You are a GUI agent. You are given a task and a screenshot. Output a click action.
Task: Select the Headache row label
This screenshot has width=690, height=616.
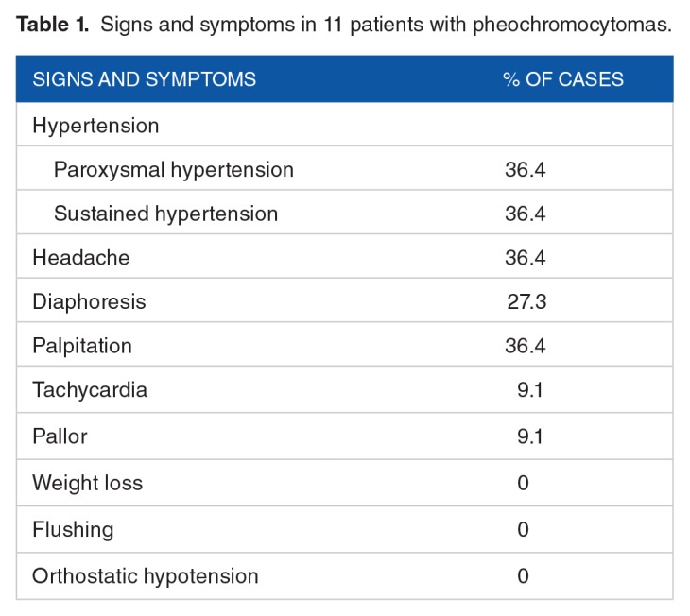pyautogui.click(x=80, y=258)
